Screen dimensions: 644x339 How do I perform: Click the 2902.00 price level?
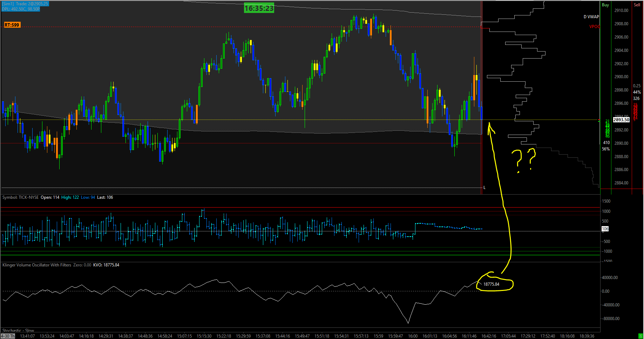tap(621, 64)
